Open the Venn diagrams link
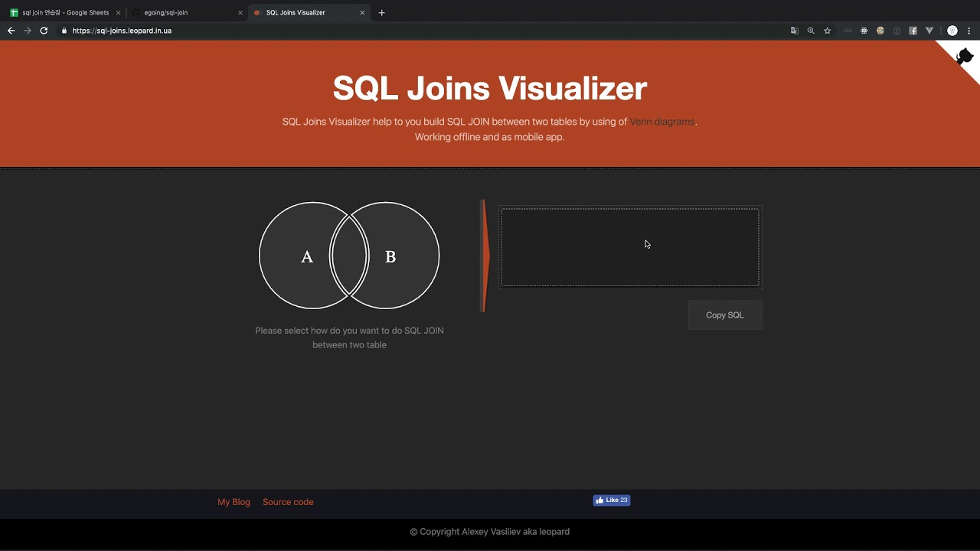Viewport: 980px width, 551px height. (x=662, y=122)
